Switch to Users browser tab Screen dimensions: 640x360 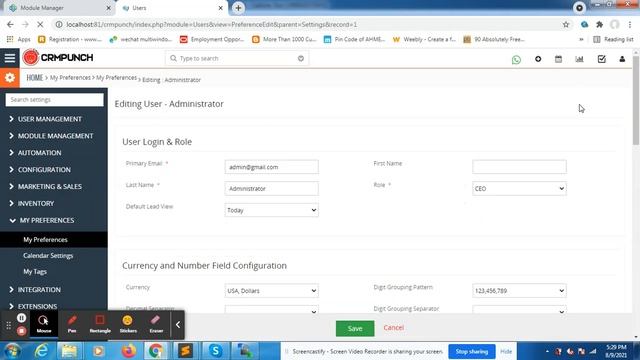click(173, 8)
